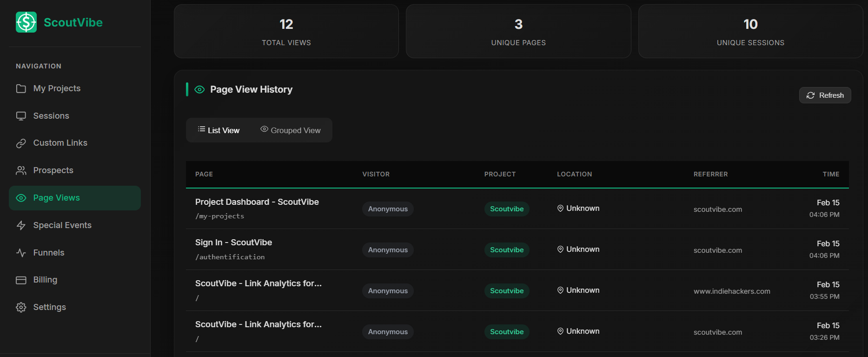Screen dimensions: 868x357
Task: Click the LOCATION column header
Action: tap(575, 174)
